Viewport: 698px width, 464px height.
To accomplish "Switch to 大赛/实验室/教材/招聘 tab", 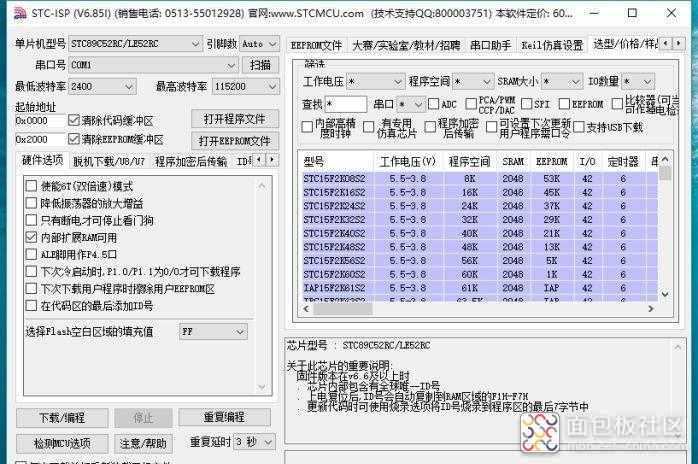I will tap(406, 45).
